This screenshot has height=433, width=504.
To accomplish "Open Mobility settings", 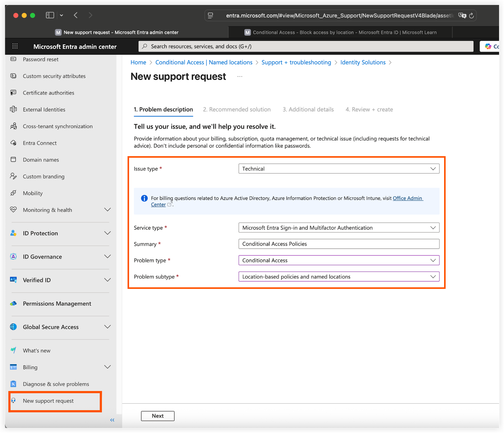I will tap(32, 193).
